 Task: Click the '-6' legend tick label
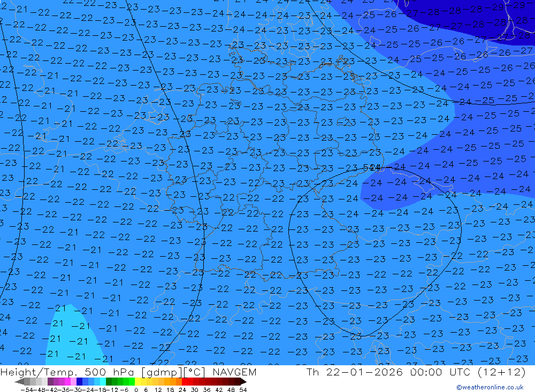click(x=124, y=390)
